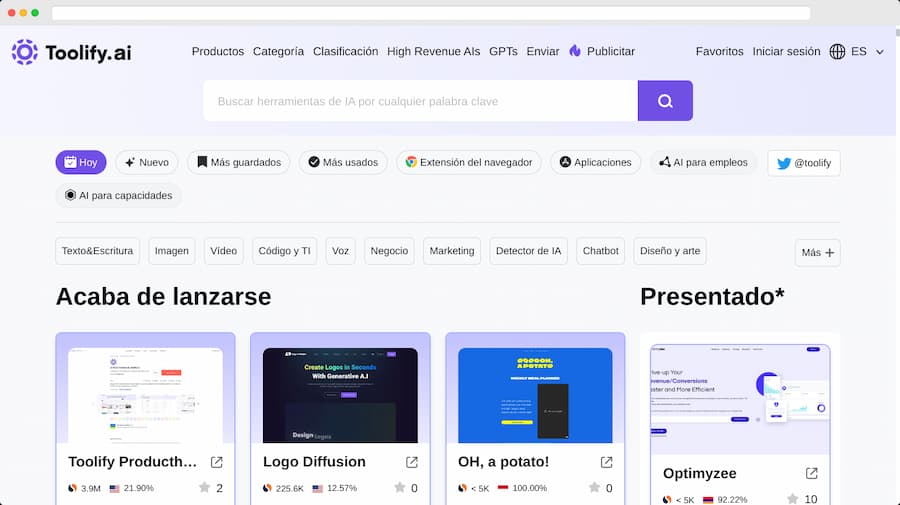The width and height of the screenshot is (900, 505).
Task: Open the OH, a potato! thumbnail
Action: point(535,395)
